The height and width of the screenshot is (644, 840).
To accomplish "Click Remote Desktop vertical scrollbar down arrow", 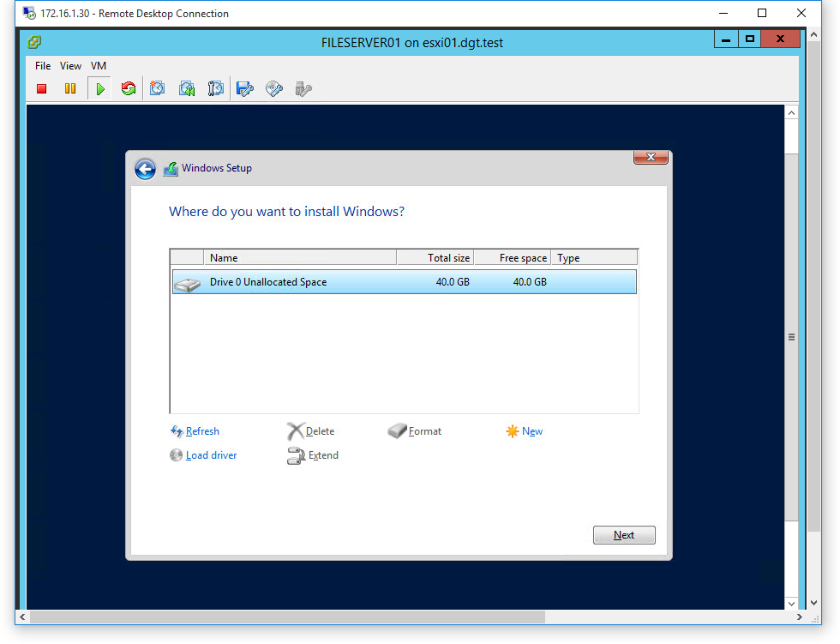I will [x=813, y=603].
